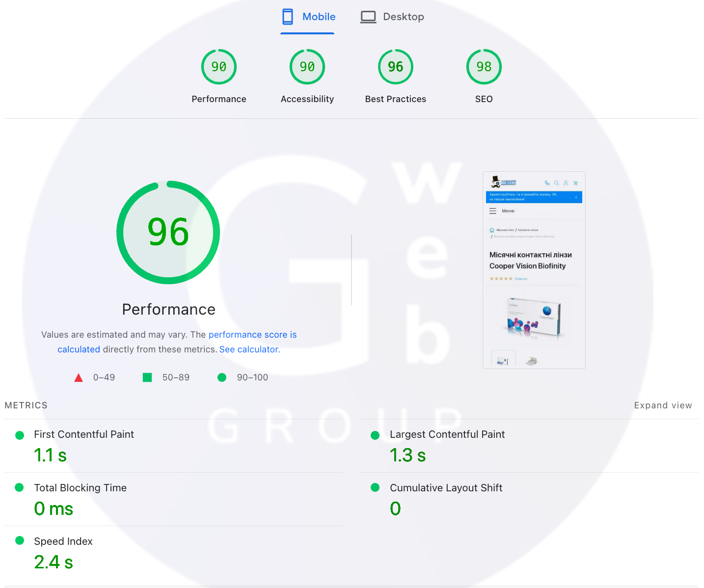Click the green circle 90–100 legend icon
The image size is (704, 588).
pyautogui.click(x=222, y=377)
